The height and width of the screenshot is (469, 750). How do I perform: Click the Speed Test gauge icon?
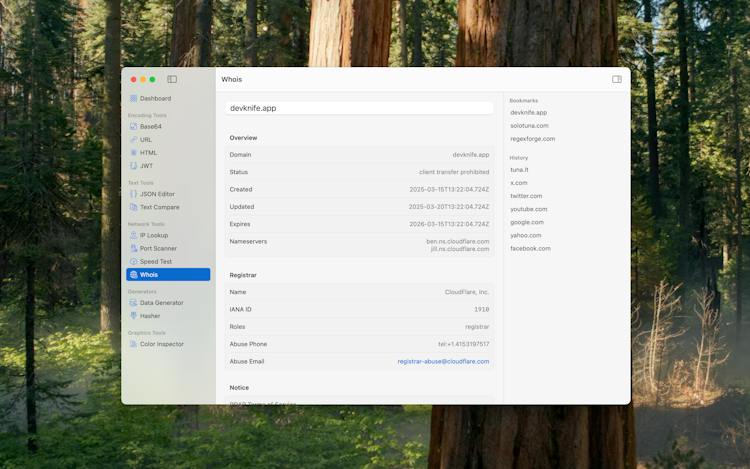pos(133,262)
